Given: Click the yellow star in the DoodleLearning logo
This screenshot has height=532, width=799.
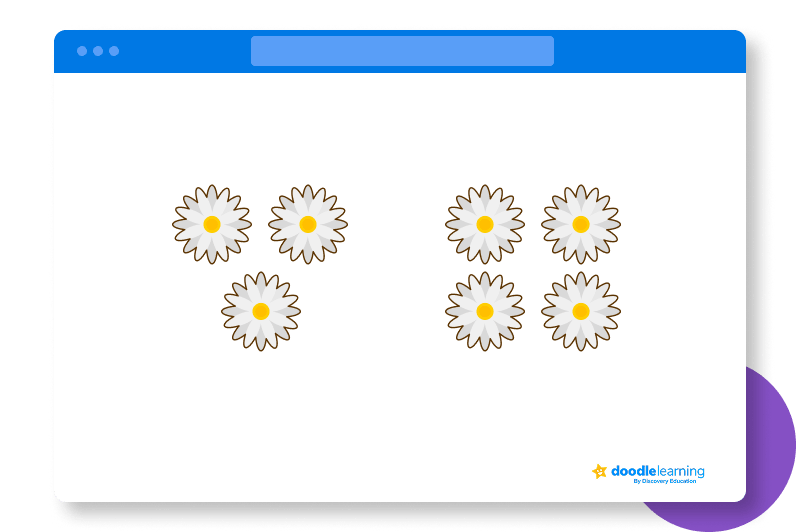Looking at the screenshot, I should [599, 471].
